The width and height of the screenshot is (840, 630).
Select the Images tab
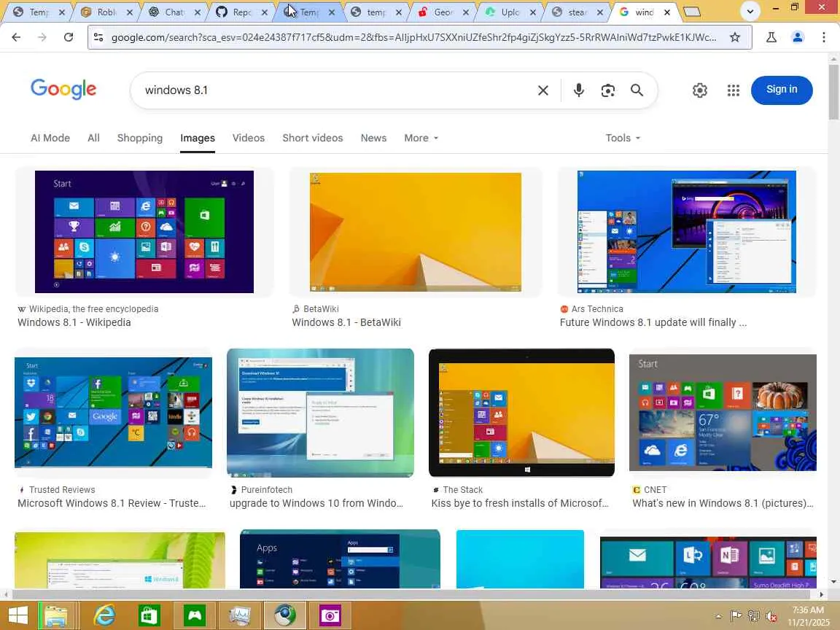click(x=198, y=139)
